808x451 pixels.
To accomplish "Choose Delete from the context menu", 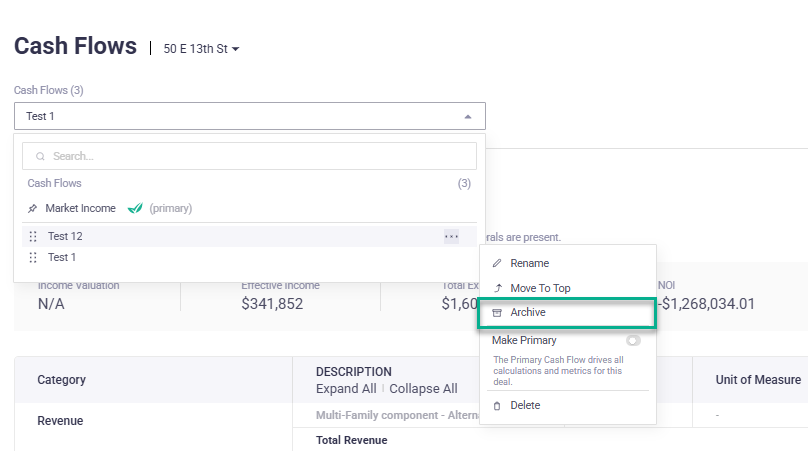I will pos(525,405).
